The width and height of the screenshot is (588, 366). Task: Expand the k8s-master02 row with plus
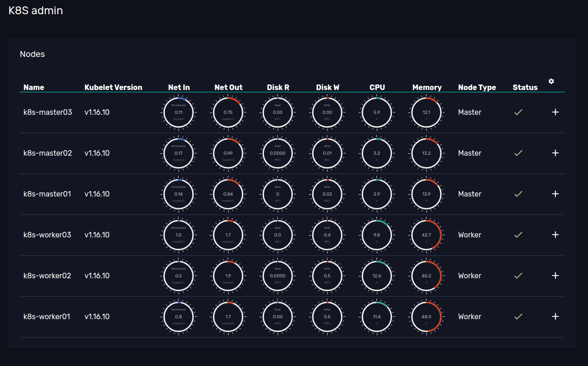click(x=555, y=153)
